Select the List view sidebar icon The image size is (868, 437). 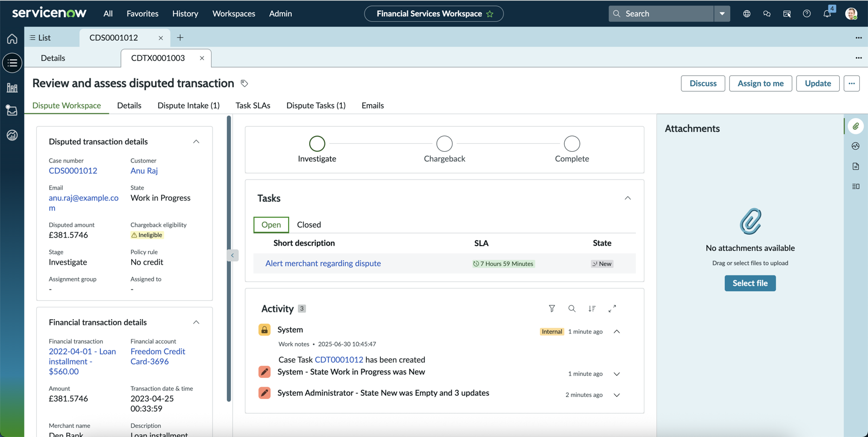12,63
